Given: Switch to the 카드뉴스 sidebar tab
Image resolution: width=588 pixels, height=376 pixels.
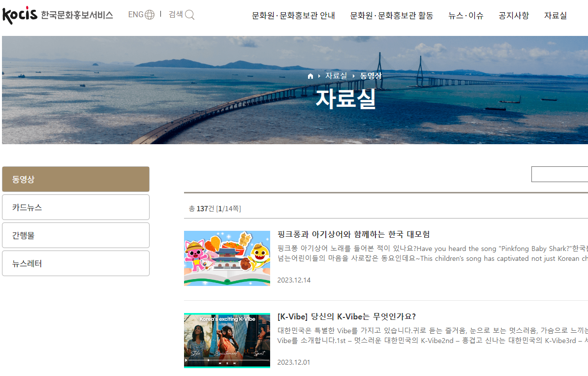Looking at the screenshot, I should pyautogui.click(x=75, y=207).
